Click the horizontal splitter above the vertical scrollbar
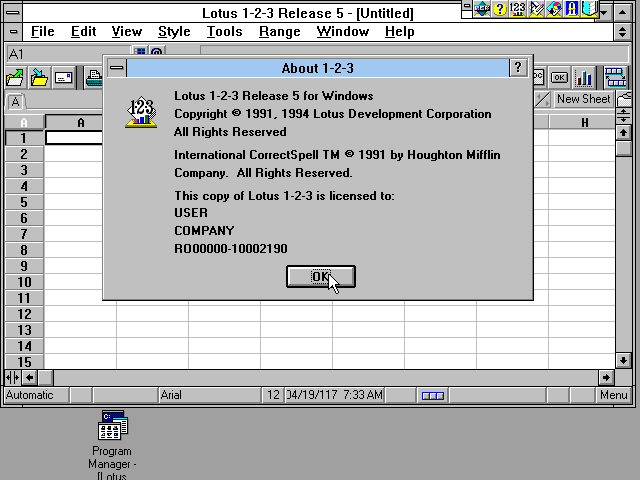Image resolution: width=640 pixels, height=480 pixels. point(623,116)
